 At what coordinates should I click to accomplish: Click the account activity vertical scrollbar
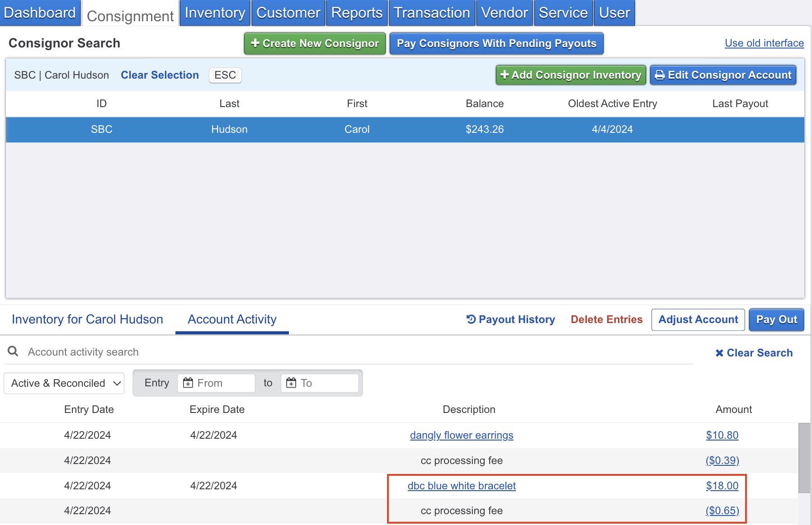[x=804, y=458]
